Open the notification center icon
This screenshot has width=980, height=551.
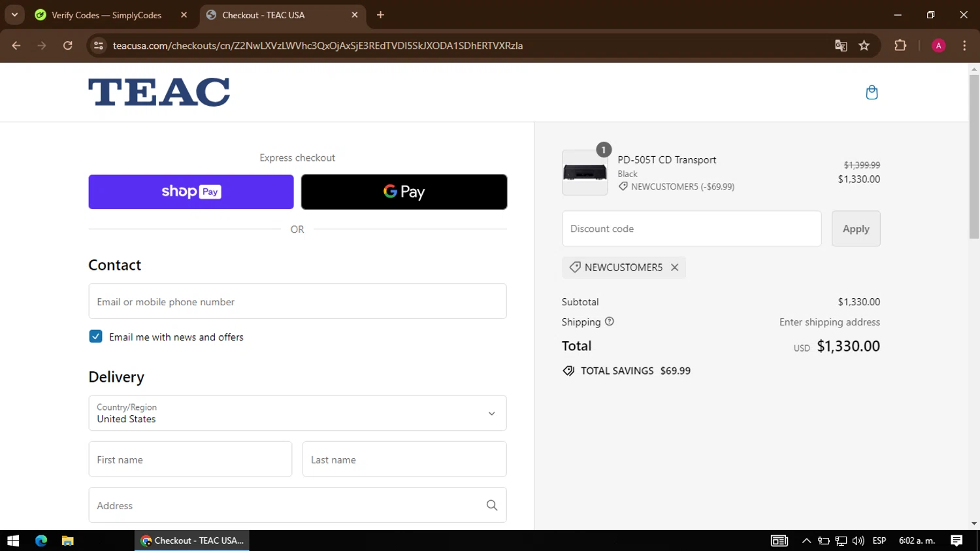coord(956,541)
